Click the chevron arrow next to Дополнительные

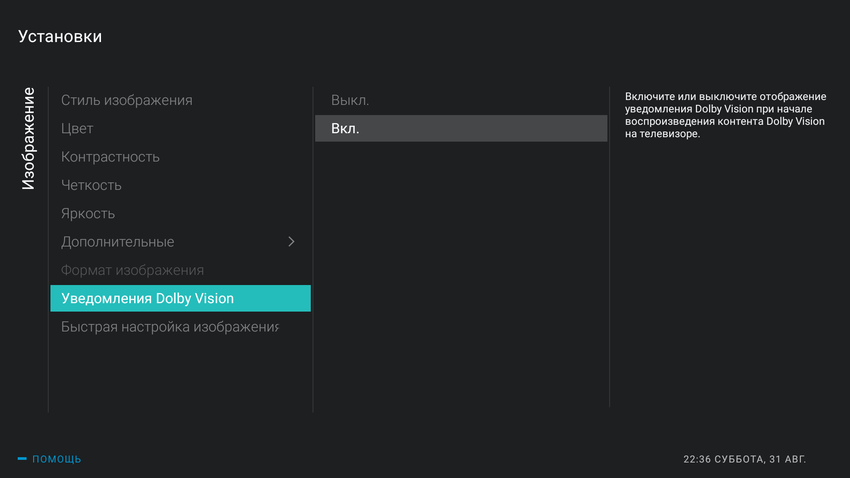tap(291, 242)
